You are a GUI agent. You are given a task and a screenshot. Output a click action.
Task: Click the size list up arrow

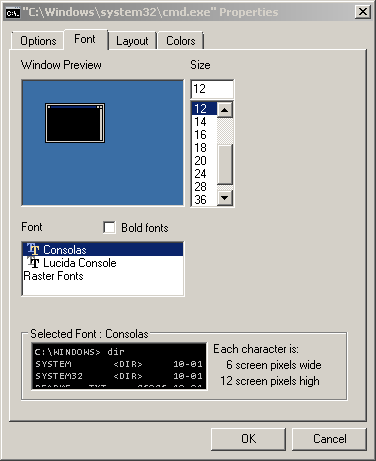pyautogui.click(x=224, y=109)
